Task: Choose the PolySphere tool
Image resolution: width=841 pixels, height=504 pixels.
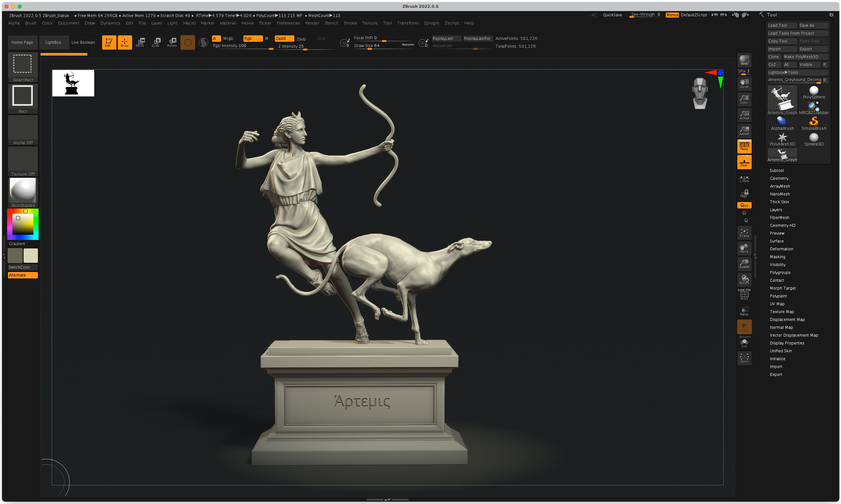Action: click(x=814, y=92)
